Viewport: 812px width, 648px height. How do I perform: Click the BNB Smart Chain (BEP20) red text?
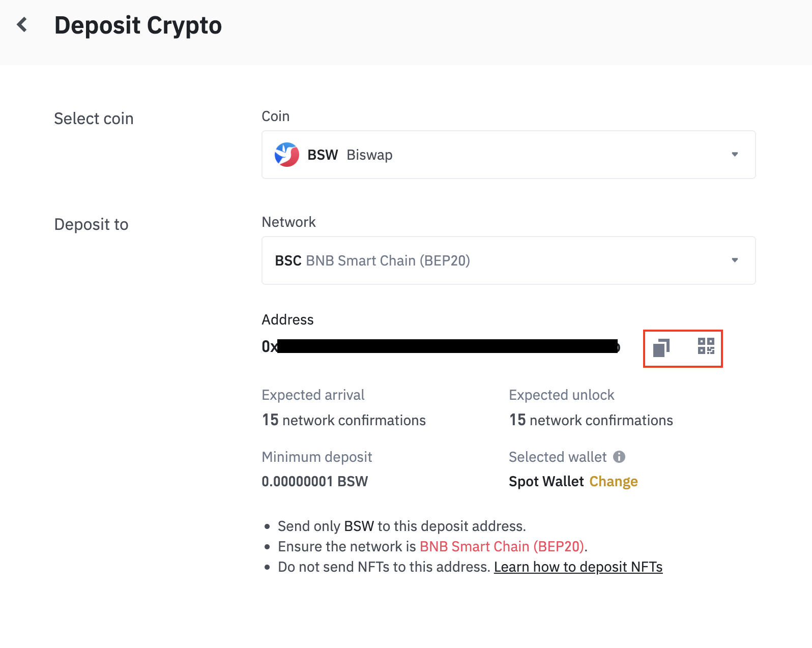click(502, 546)
